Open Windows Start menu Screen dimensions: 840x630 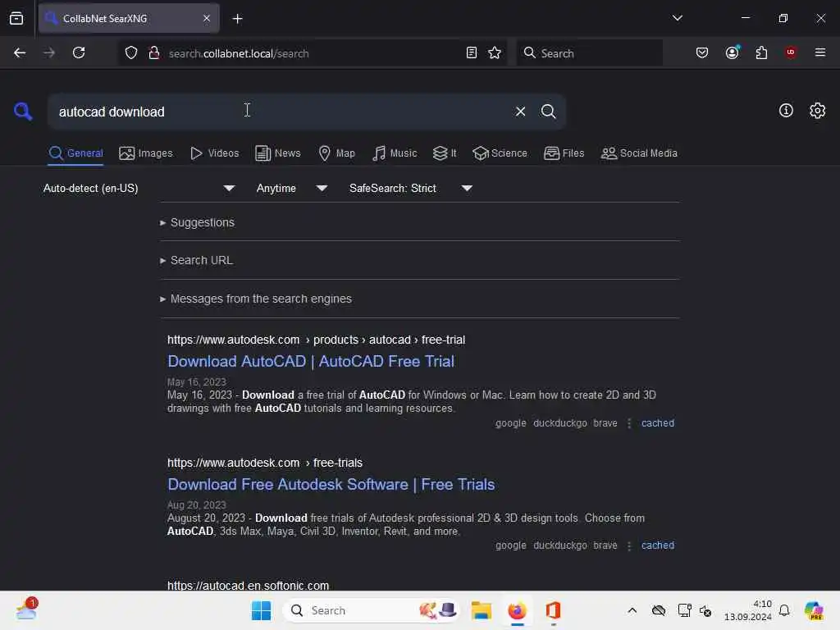point(261,610)
